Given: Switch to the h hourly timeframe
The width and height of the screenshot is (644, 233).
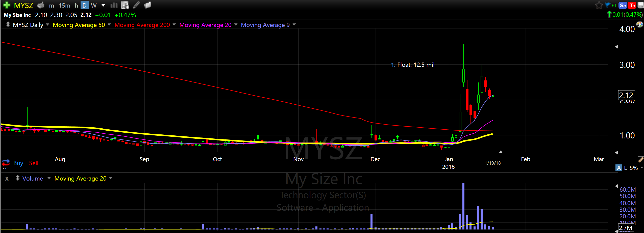Looking at the screenshot, I should click(76, 6).
